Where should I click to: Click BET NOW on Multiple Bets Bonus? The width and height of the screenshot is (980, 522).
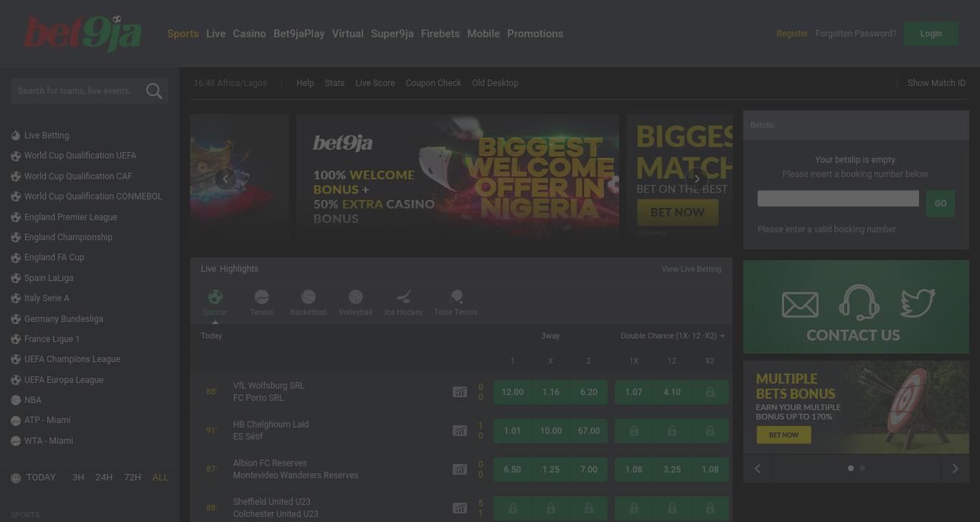[x=783, y=435]
